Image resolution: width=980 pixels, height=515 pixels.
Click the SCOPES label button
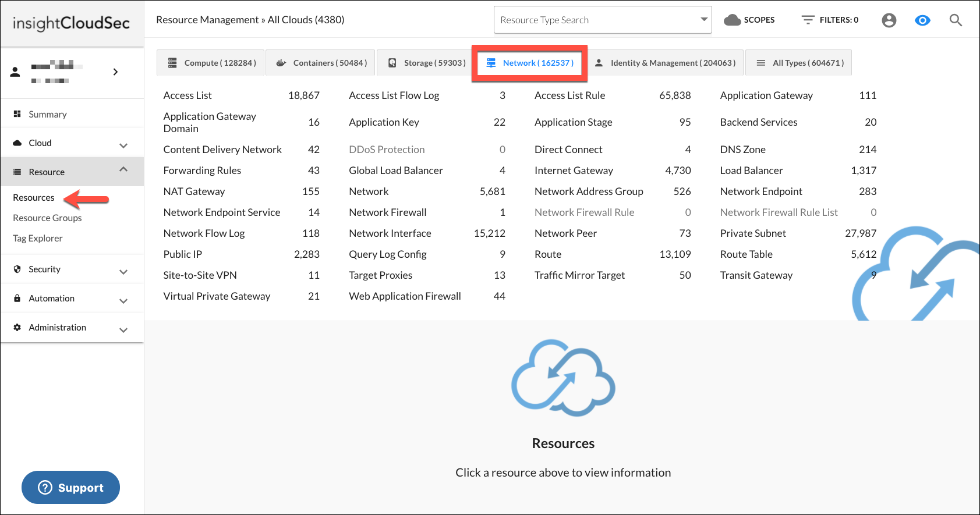pyautogui.click(x=759, y=20)
